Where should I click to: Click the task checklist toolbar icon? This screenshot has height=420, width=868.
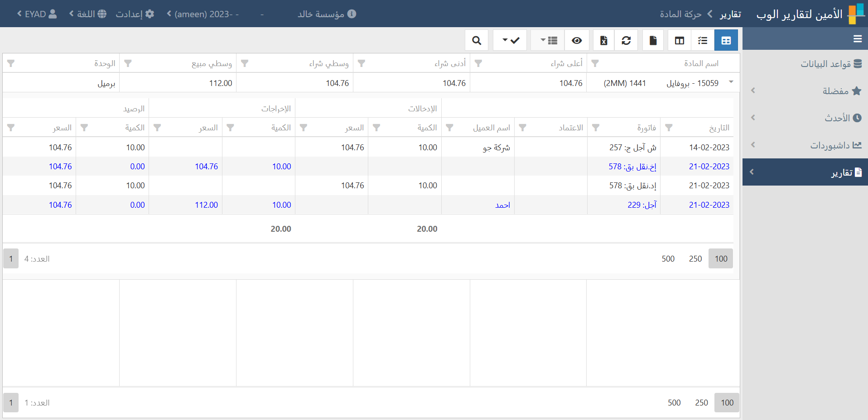click(x=703, y=41)
